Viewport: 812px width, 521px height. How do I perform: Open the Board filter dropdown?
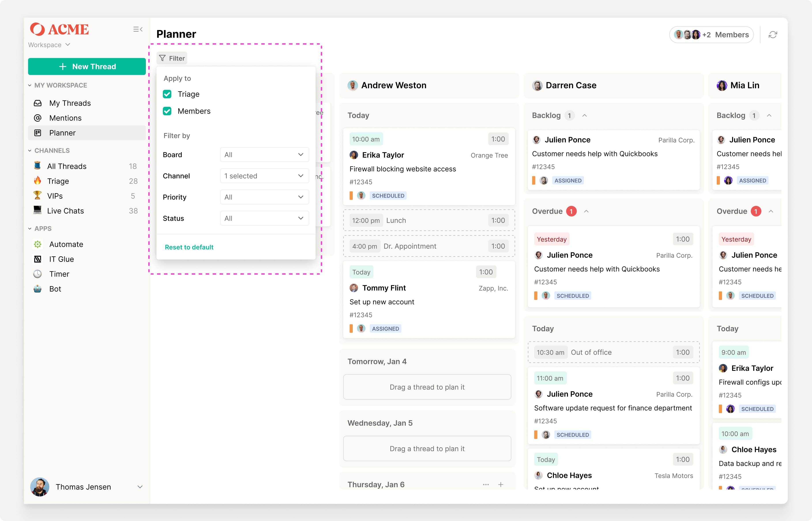coord(264,155)
